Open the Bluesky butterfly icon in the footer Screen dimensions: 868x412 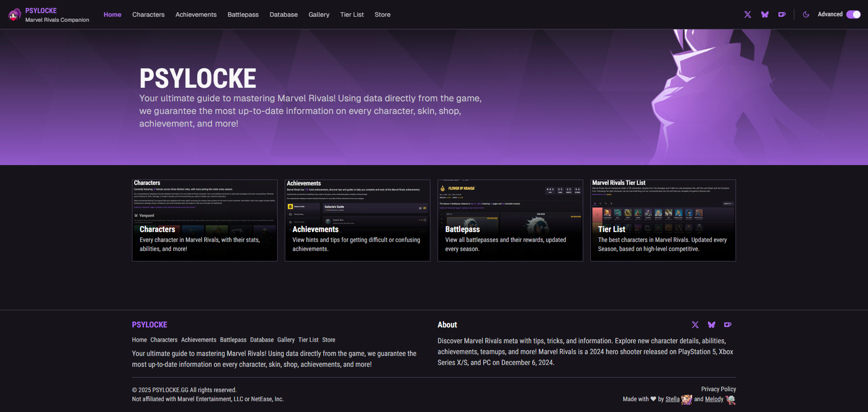[712, 325]
